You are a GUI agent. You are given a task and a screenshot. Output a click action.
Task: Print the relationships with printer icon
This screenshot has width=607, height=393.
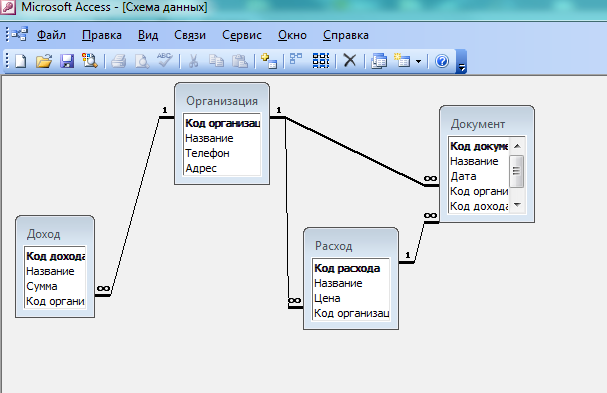[118, 61]
